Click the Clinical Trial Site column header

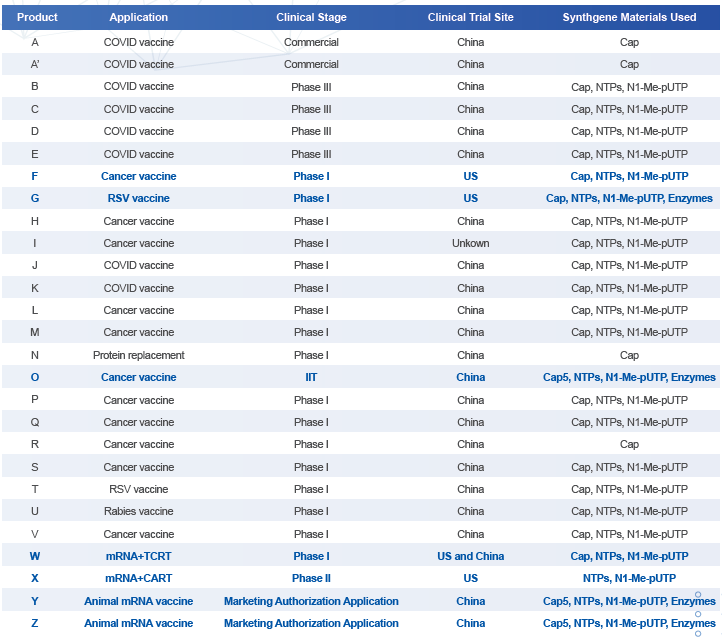pos(471,17)
